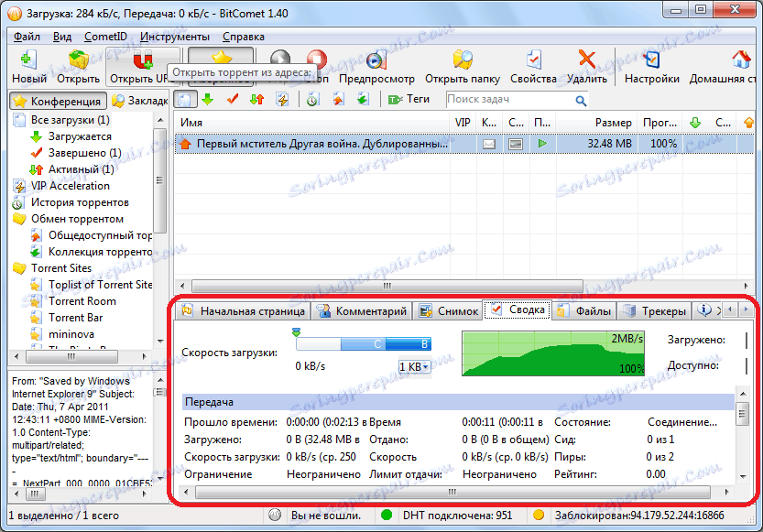Click the torrent history clock icon
This screenshot has height=532, width=763.
pos(312,99)
